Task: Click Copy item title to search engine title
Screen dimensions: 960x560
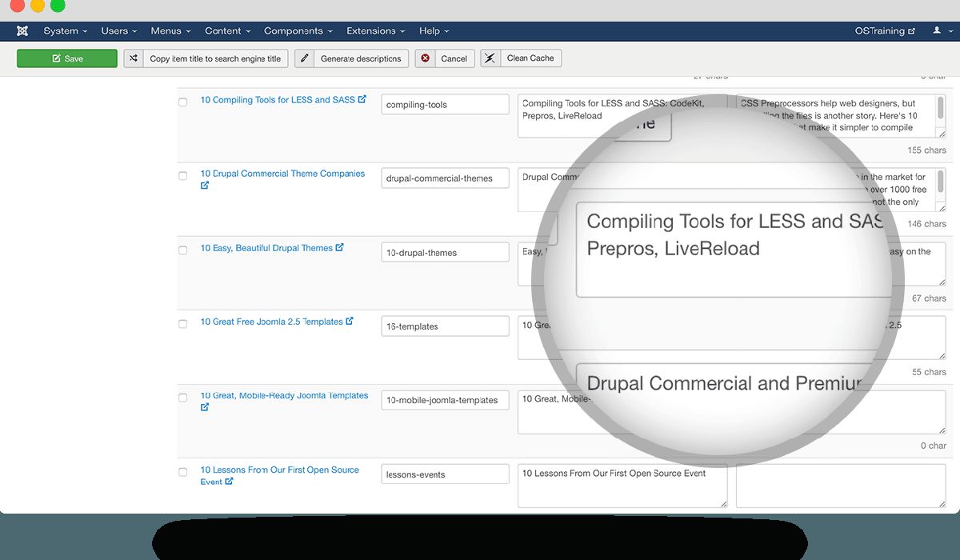Action: 206,58
